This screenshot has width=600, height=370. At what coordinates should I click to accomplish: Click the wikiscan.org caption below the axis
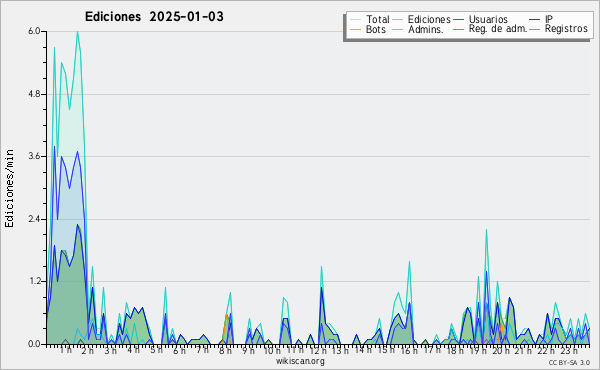tap(300, 361)
